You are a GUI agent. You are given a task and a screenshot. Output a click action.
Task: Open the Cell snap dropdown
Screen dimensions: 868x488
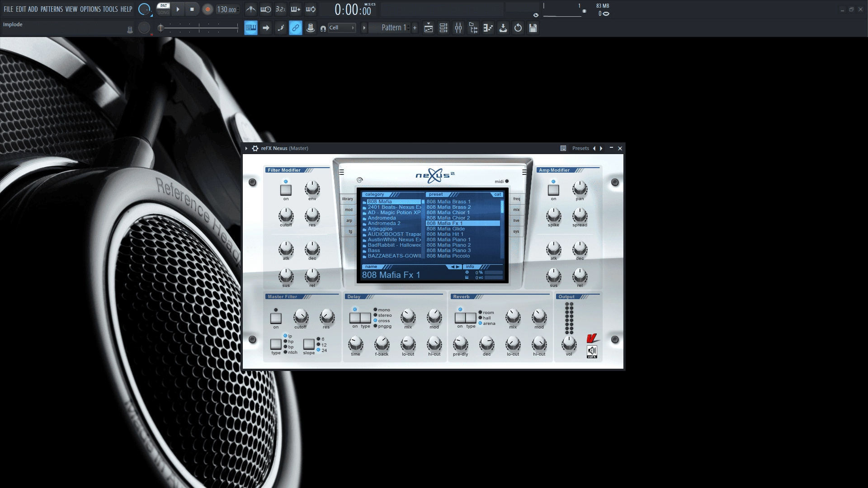[342, 28]
